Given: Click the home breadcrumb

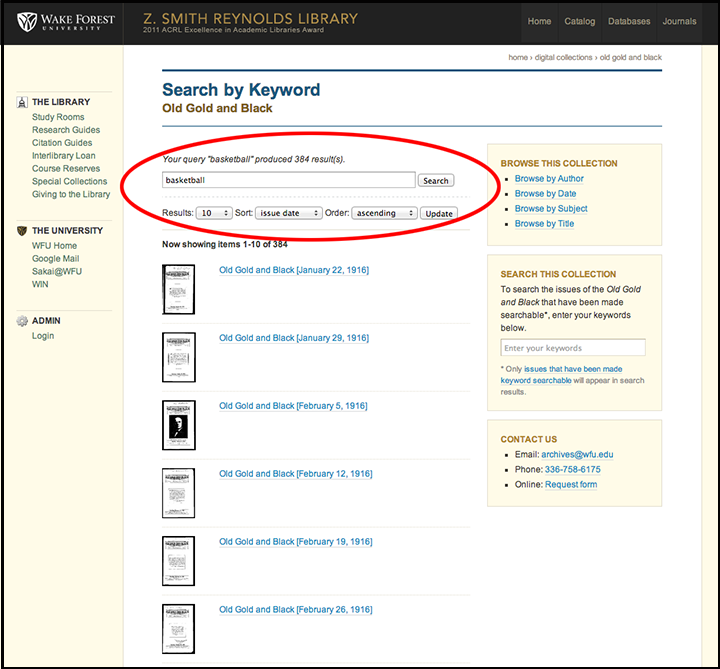Looking at the screenshot, I should 518,57.
